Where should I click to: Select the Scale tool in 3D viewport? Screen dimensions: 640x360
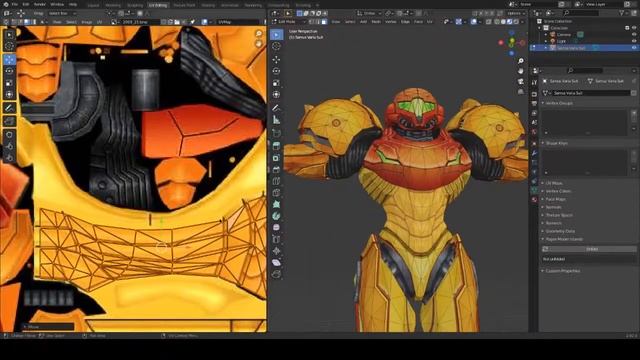[276, 83]
